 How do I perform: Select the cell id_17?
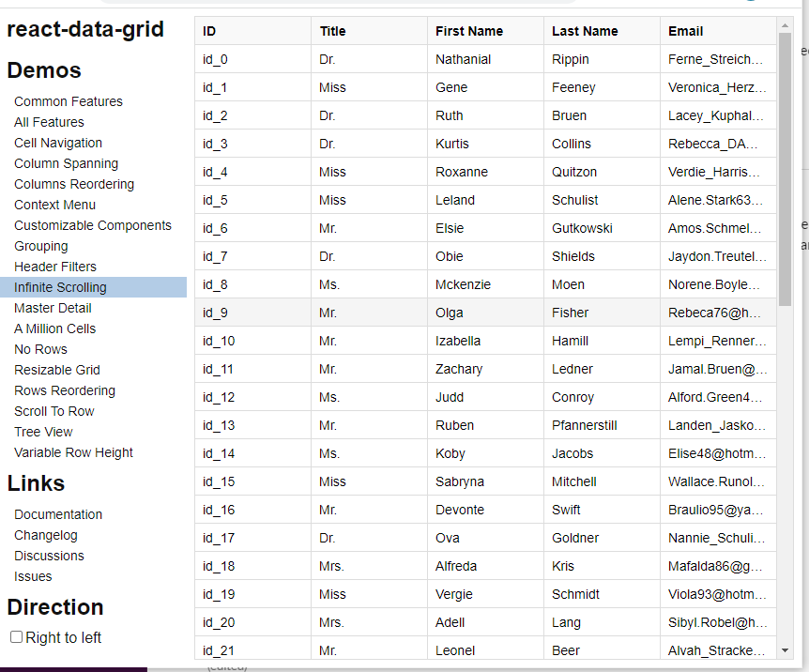point(252,537)
